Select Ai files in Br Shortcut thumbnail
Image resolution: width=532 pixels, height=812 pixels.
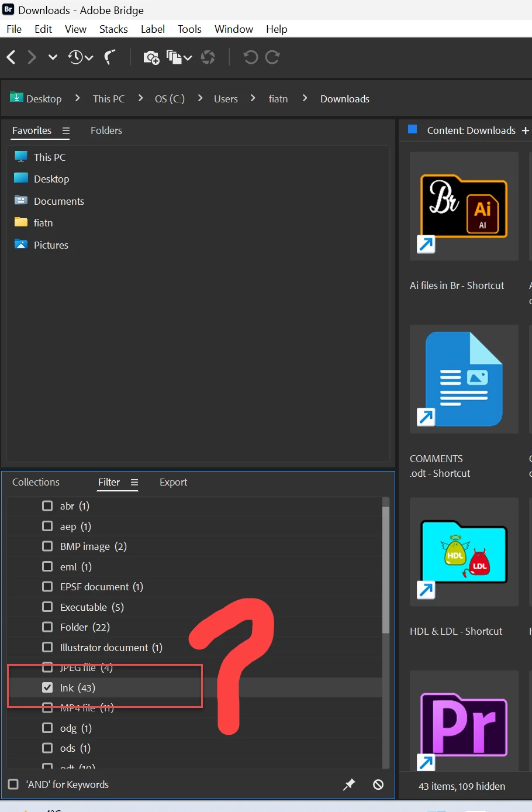(x=464, y=206)
